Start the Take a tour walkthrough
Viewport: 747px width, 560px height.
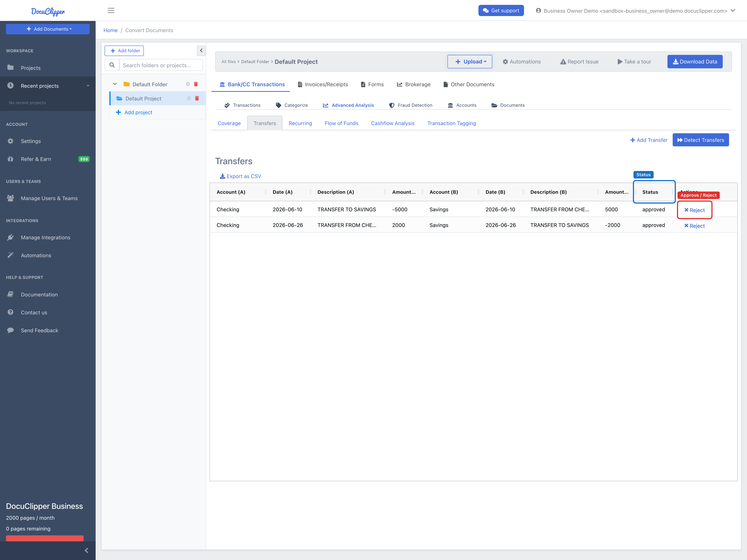[x=634, y=61]
